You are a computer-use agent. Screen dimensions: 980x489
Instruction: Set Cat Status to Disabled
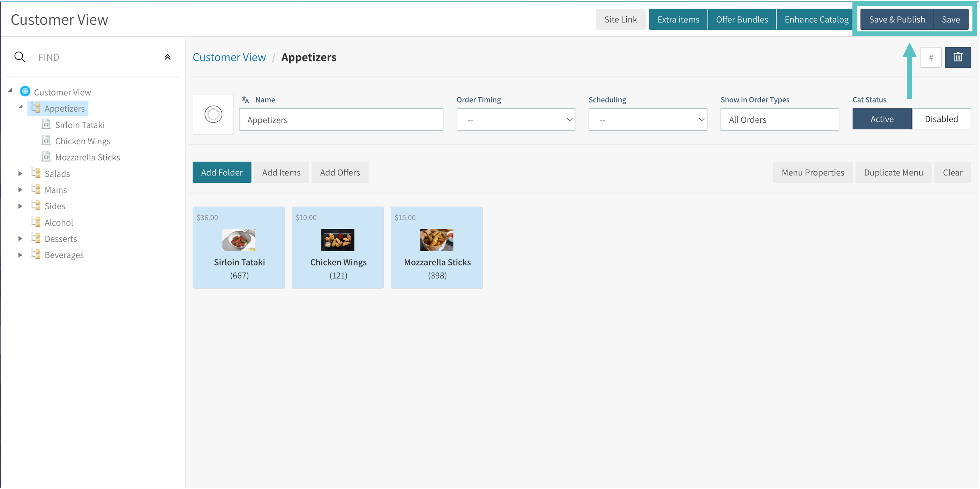pyautogui.click(x=941, y=119)
